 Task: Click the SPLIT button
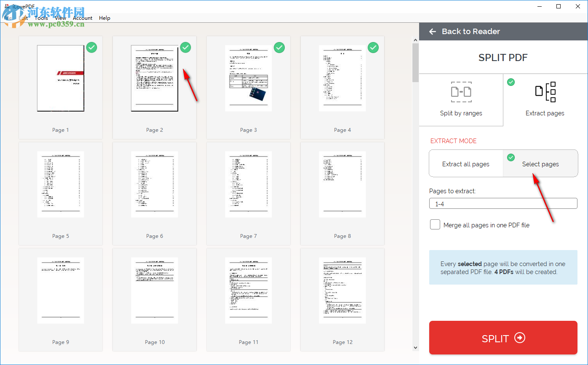(x=503, y=338)
